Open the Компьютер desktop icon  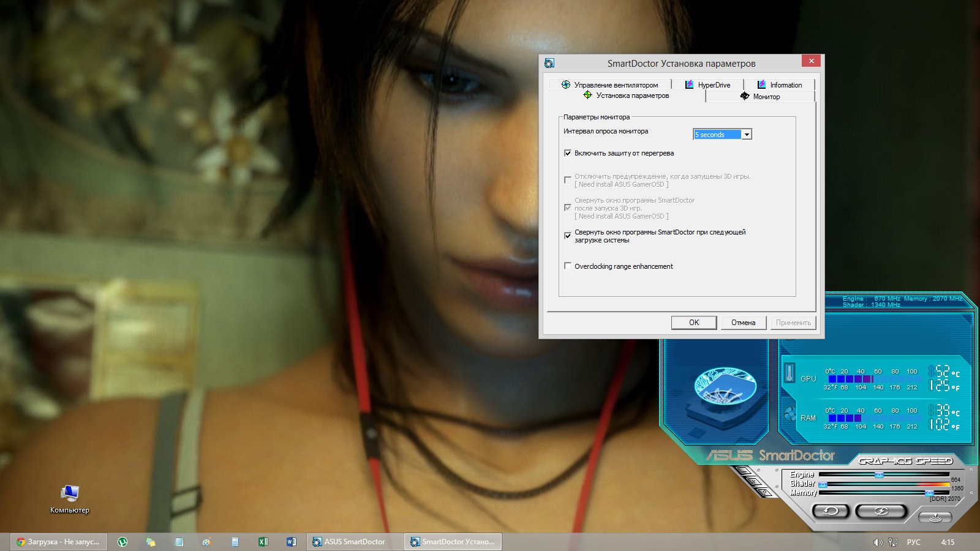coord(69,498)
